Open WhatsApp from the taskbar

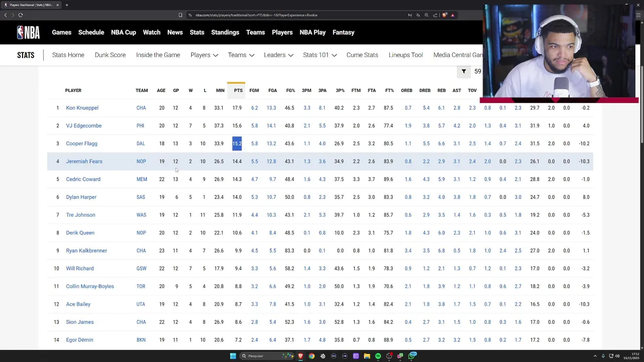(x=412, y=355)
